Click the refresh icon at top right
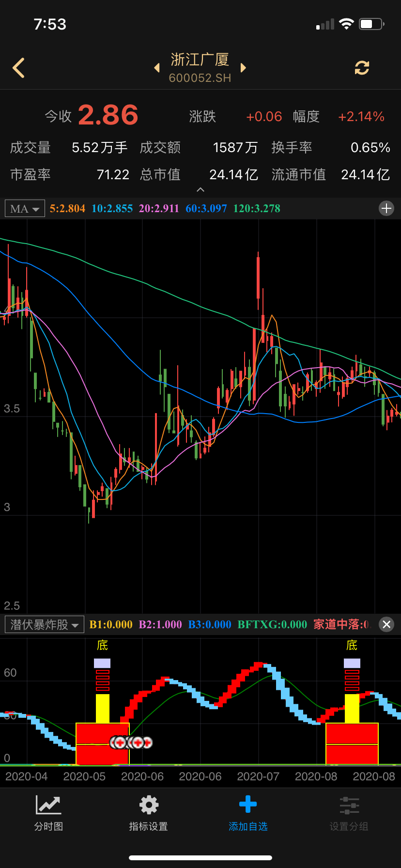This screenshot has width=401, height=868. tap(362, 68)
